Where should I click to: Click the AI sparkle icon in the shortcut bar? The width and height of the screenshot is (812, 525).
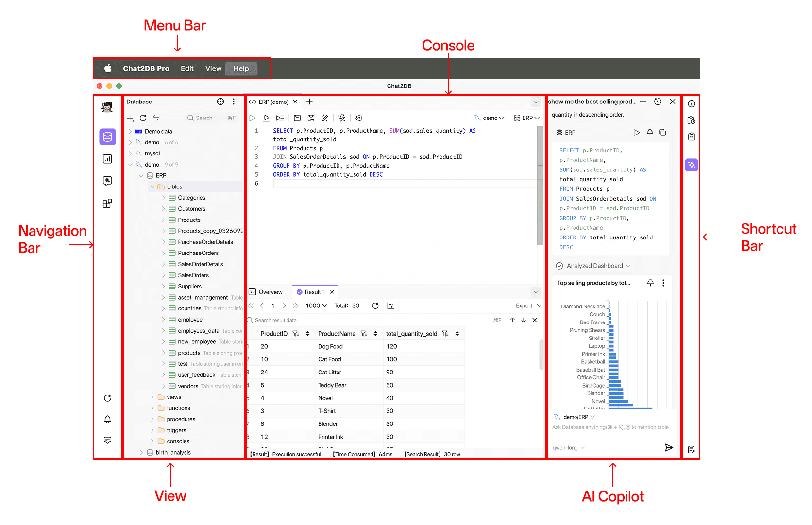pyautogui.click(x=692, y=165)
